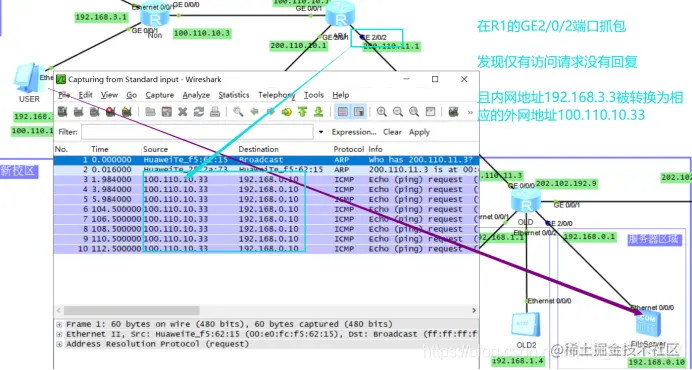This screenshot has height=370, width=692.
Task: Click the horizontal scrollbar right arrow
Action: tap(474, 310)
